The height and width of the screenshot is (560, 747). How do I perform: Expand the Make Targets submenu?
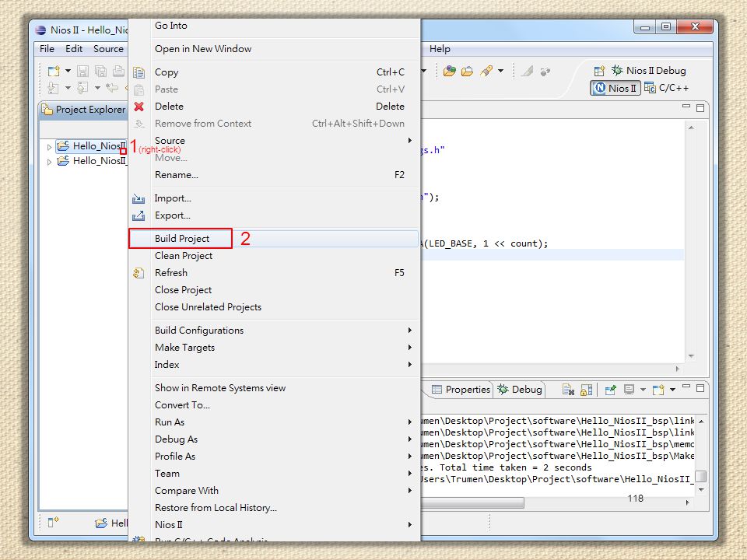[x=275, y=348]
